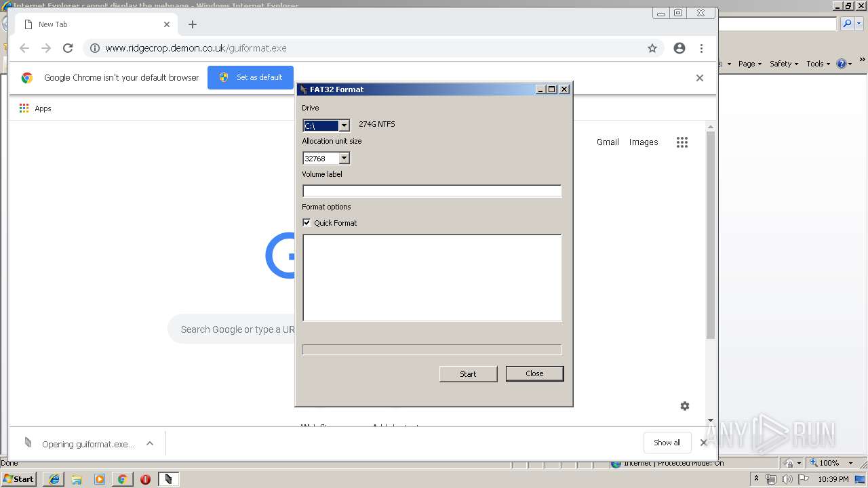Viewport: 868px width, 488px height.
Task: Close the New Tab tab
Action: (167, 24)
